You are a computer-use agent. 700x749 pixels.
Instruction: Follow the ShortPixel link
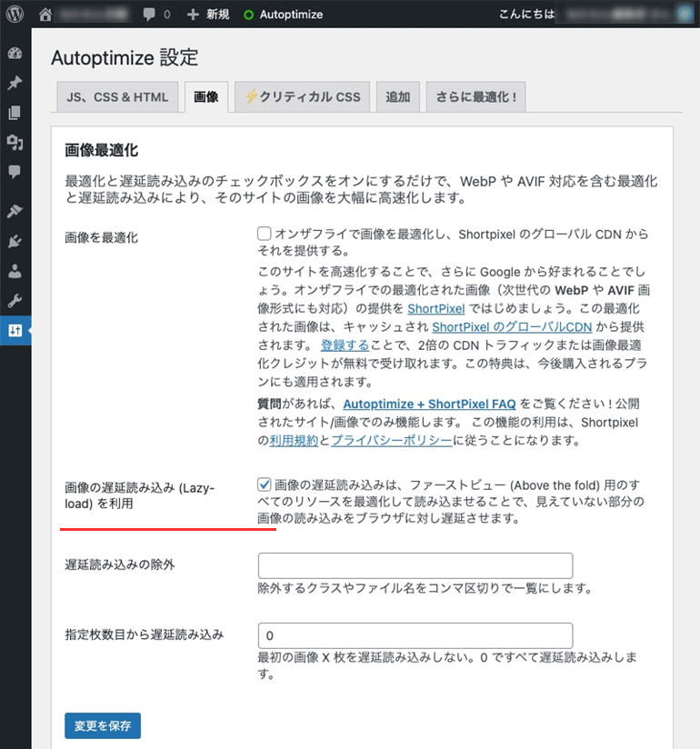(435, 308)
